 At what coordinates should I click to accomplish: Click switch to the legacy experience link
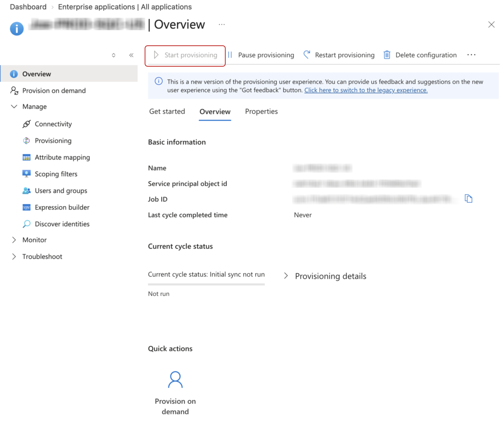[366, 90]
